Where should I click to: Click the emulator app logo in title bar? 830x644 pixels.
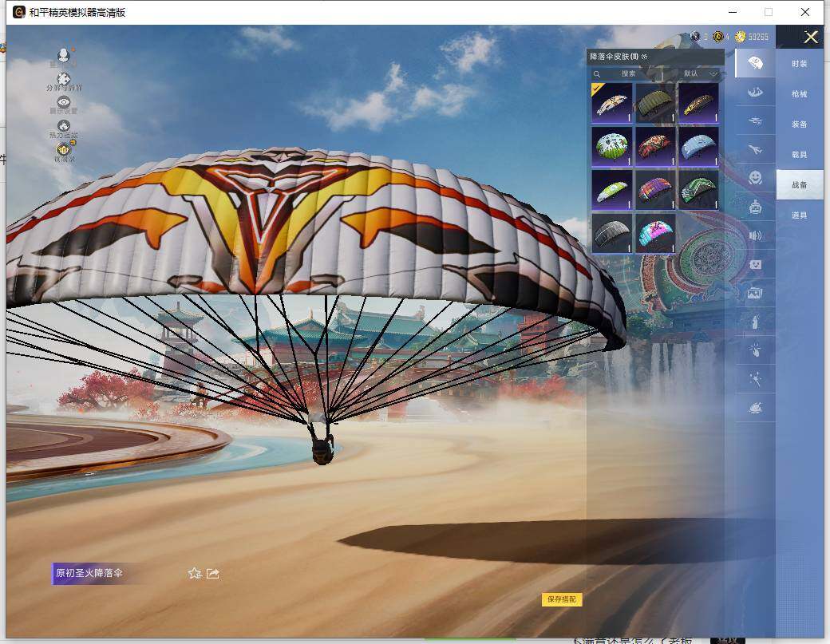coord(19,12)
